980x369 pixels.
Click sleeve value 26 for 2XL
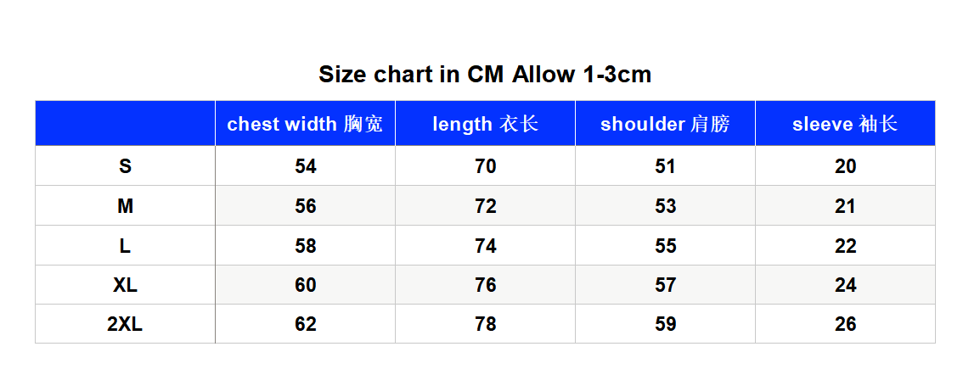coord(845,324)
